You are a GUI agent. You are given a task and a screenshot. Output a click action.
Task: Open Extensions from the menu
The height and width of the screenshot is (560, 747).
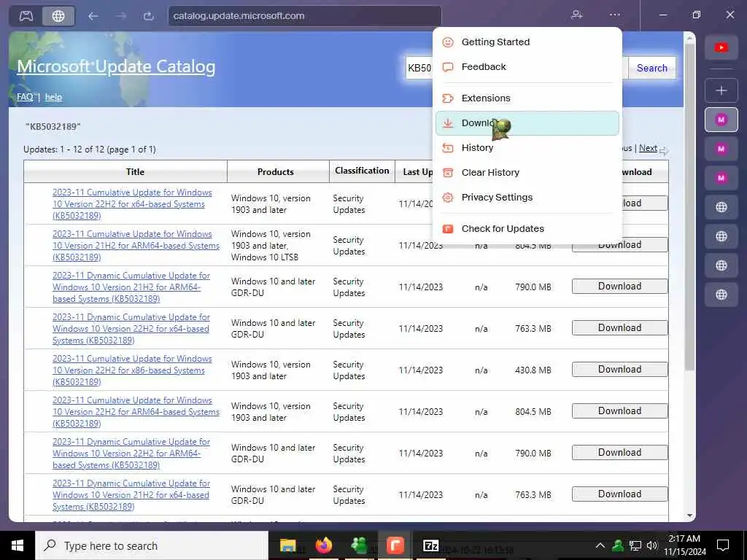point(527,98)
